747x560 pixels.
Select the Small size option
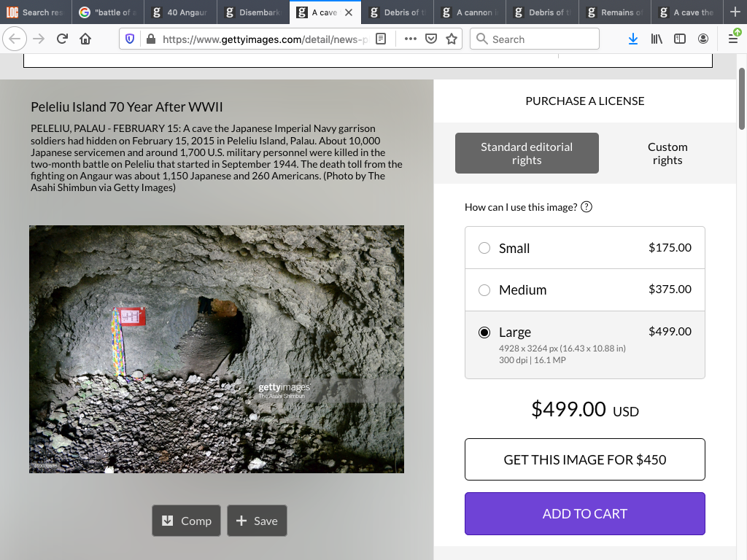pos(484,248)
